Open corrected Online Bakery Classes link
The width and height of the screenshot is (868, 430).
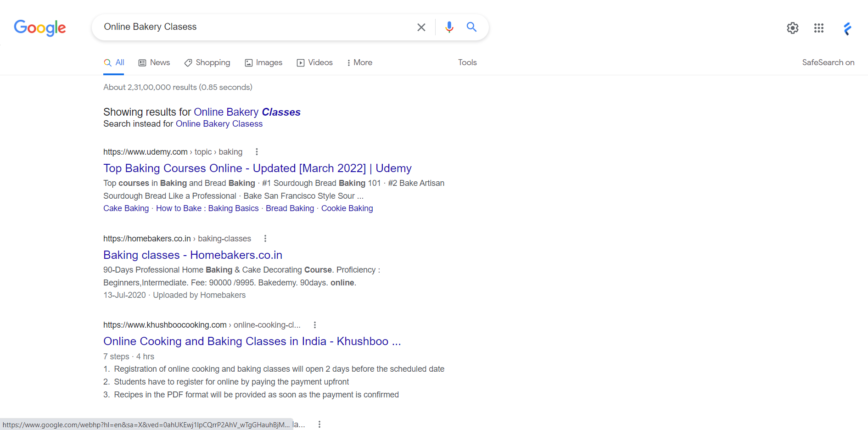pyautogui.click(x=247, y=112)
